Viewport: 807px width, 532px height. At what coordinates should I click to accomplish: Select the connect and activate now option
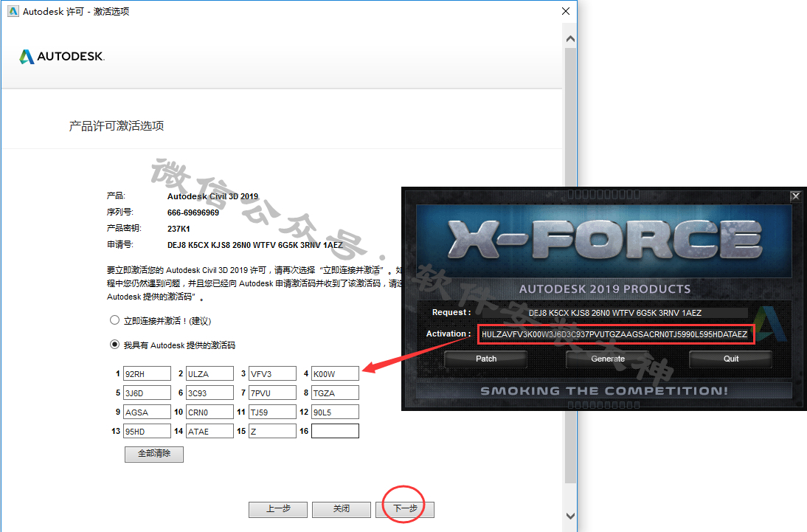pyautogui.click(x=115, y=320)
